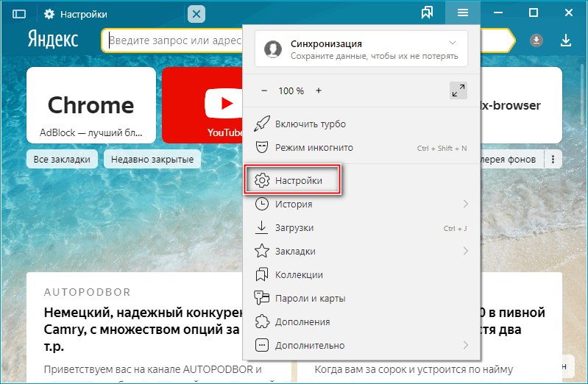The image size is (588, 384).
Task: Open Закладки menu entry
Action: (361, 252)
